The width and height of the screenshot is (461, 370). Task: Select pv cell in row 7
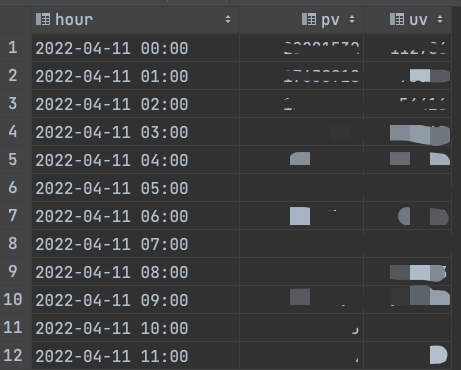301,216
